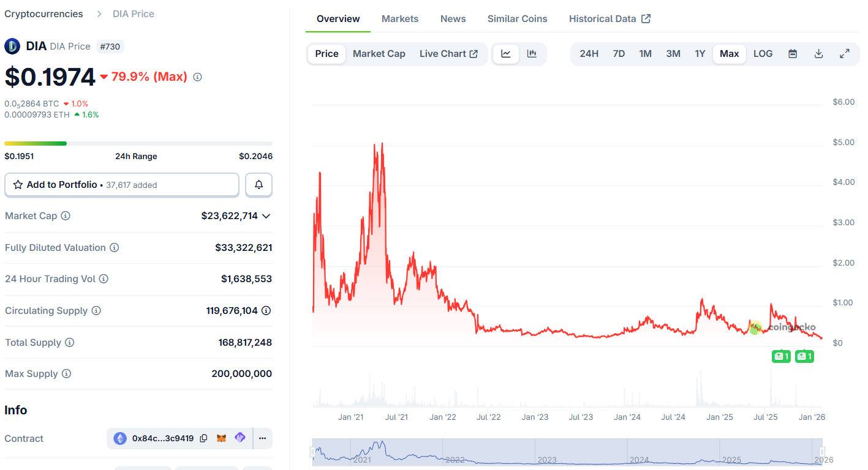
Task: Open the News tab
Action: click(x=453, y=19)
